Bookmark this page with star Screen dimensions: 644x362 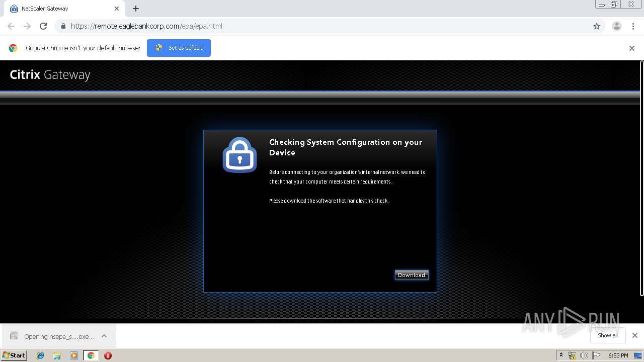tap(597, 26)
